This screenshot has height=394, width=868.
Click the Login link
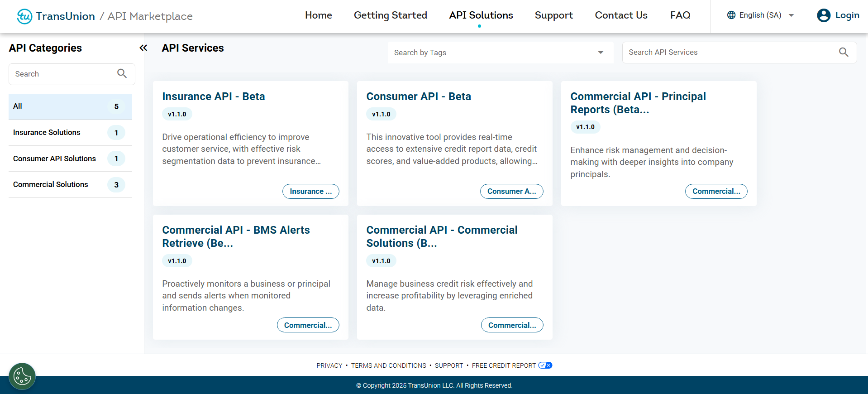point(847,15)
